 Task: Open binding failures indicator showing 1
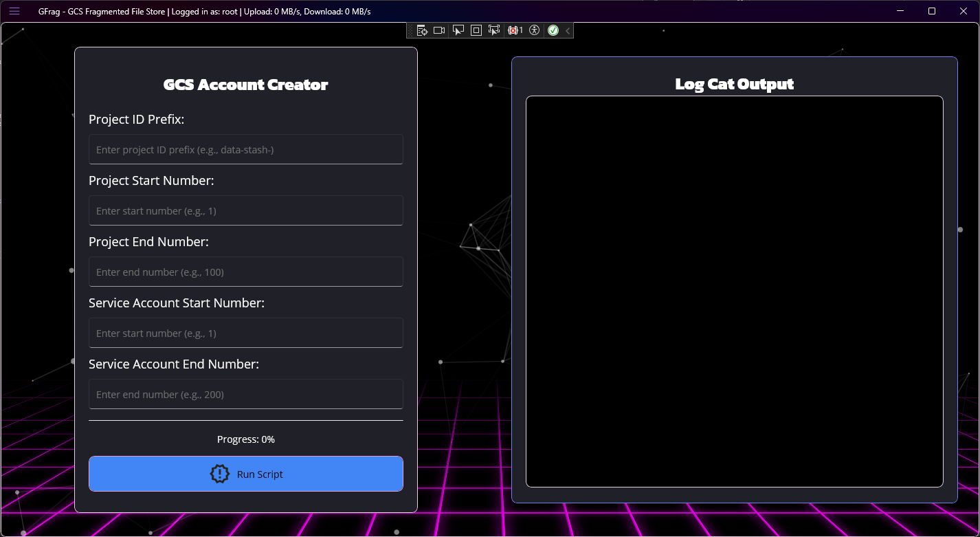click(x=515, y=30)
